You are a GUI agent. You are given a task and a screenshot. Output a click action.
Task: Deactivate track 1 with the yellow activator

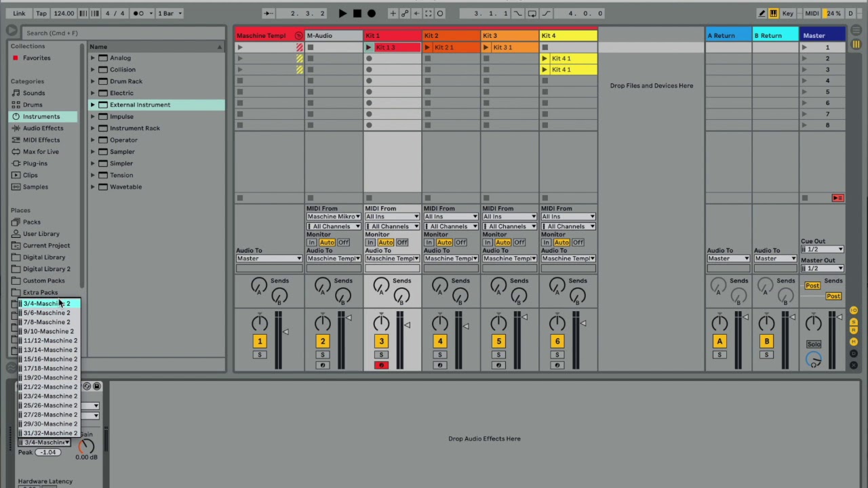(259, 341)
